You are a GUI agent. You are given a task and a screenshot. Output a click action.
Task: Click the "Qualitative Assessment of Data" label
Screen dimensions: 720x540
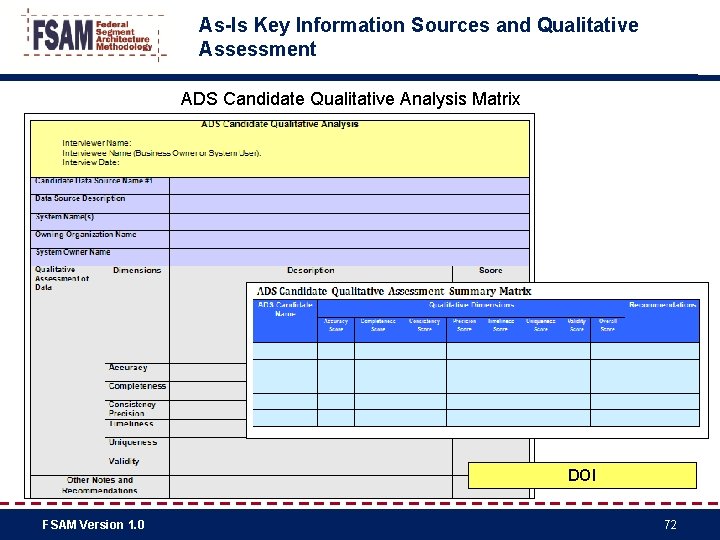point(62,278)
